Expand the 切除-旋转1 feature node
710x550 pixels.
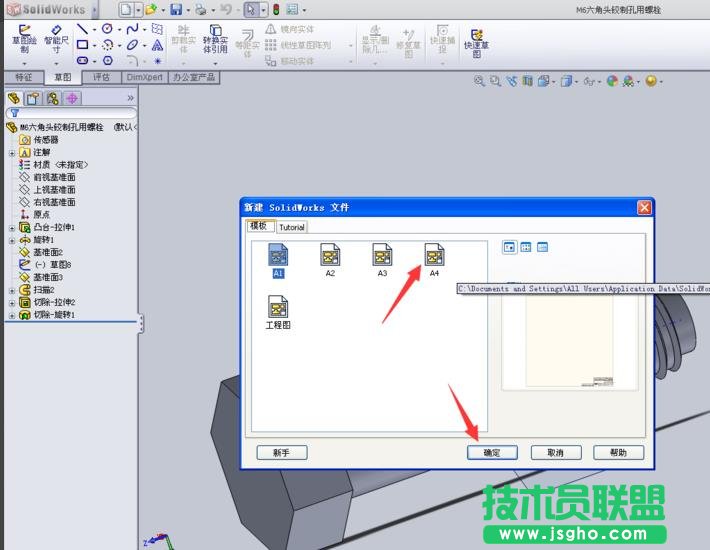pos(12,316)
